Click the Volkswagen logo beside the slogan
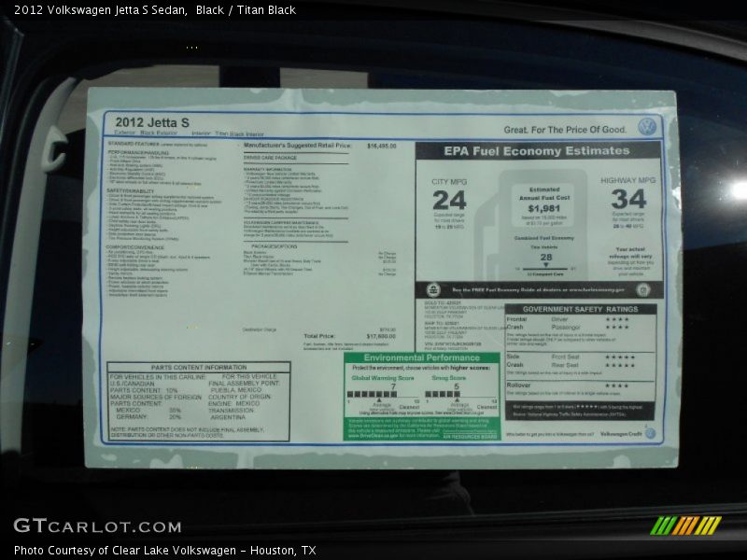The height and width of the screenshot is (560, 747). pyautogui.click(x=646, y=127)
